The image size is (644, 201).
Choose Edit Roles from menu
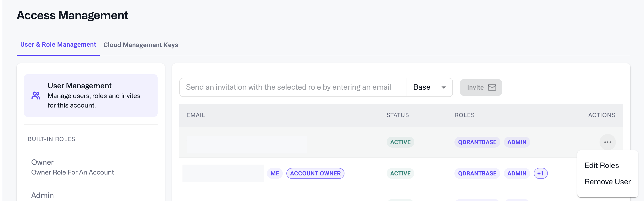click(x=601, y=165)
